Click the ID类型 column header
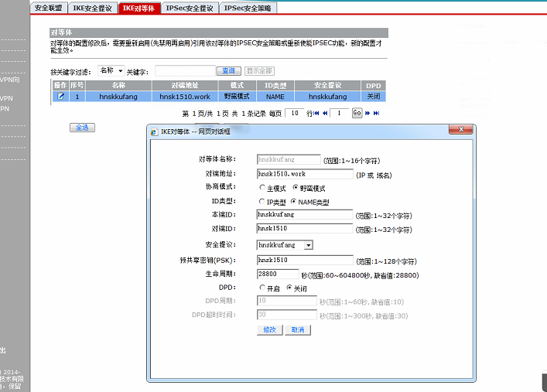Screen dimensions: 547x392 click(x=275, y=86)
